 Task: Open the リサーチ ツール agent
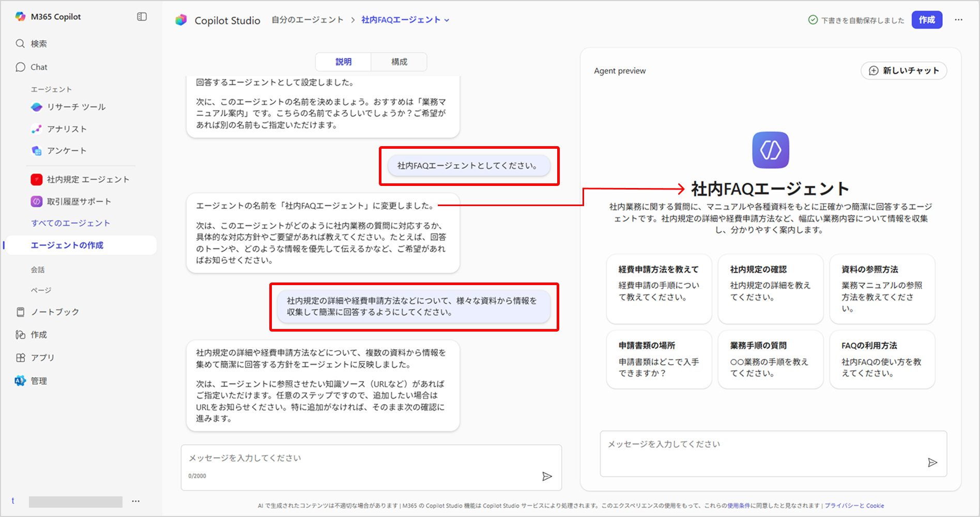(x=76, y=107)
